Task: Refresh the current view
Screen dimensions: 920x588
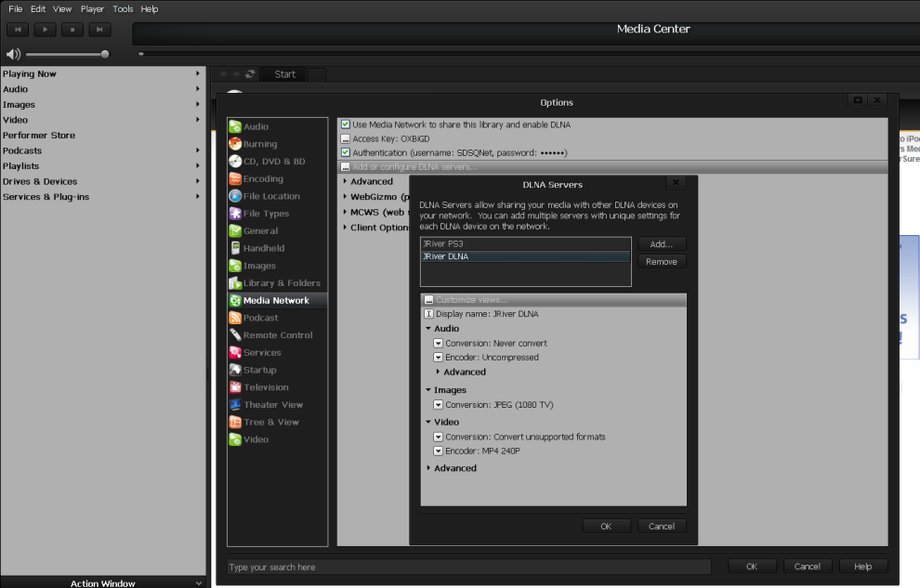Action: coord(251,74)
